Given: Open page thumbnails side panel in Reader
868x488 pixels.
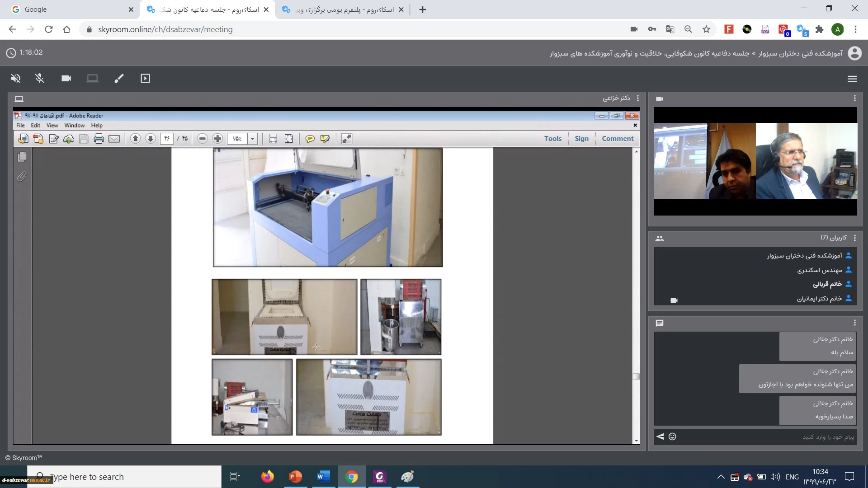Looking at the screenshot, I should [x=22, y=157].
